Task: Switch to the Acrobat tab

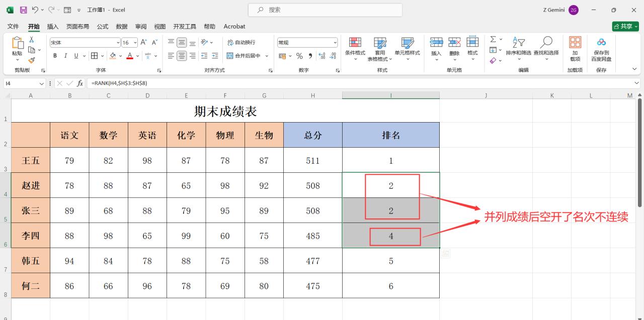Action: [x=234, y=26]
